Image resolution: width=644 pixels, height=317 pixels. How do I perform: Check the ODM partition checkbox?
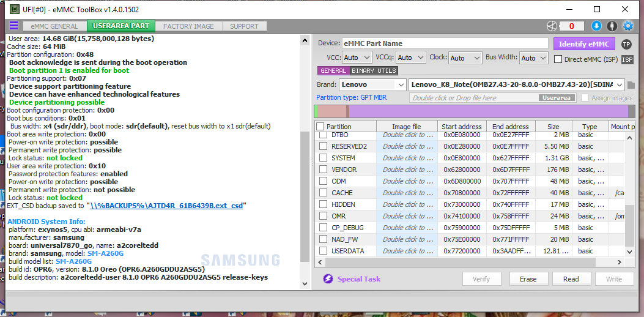tap(324, 181)
